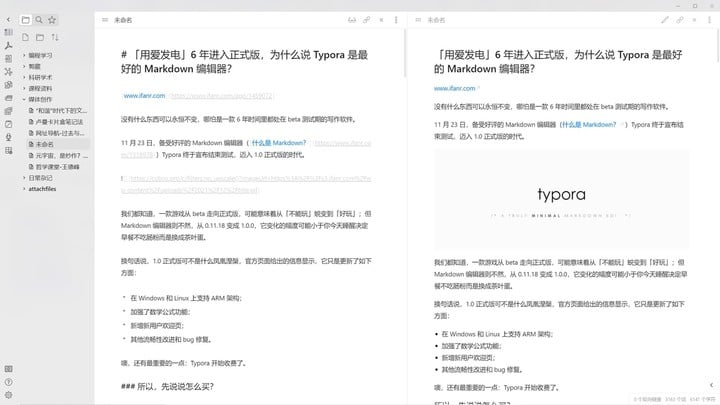Open the 元宇宙 note in the tree

tap(58, 156)
